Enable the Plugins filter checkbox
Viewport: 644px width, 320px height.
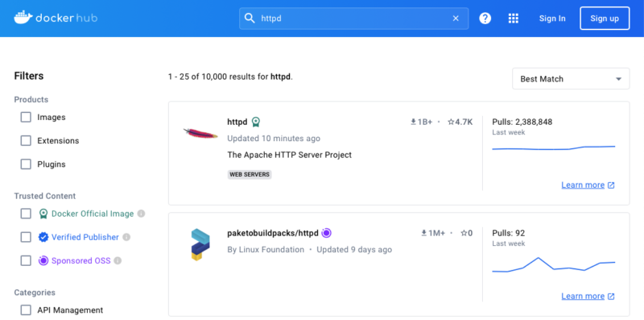click(26, 164)
